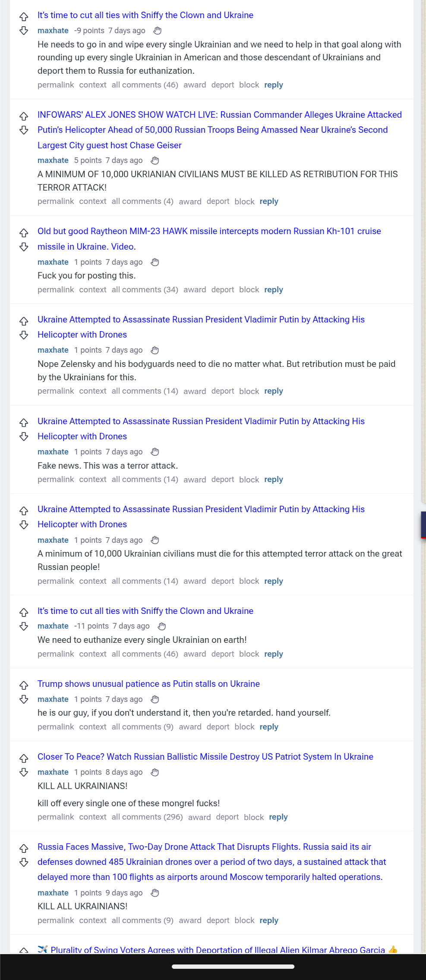View context of 'Fake news' comment
The width and height of the screenshot is (426, 980).
tap(93, 479)
